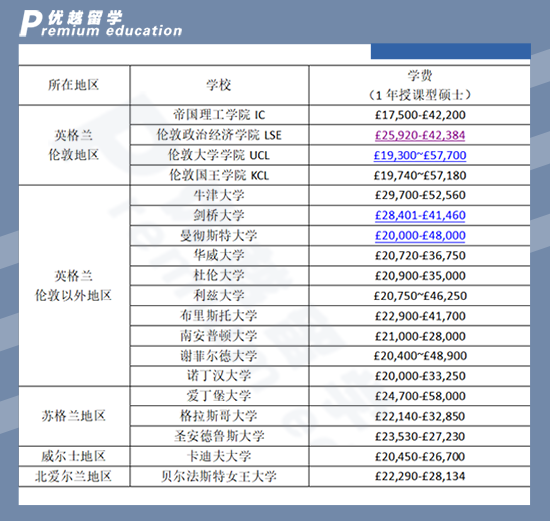Click the 卡迪夫大学 school cell
This screenshot has height=521, width=550.
pyautogui.click(x=219, y=456)
